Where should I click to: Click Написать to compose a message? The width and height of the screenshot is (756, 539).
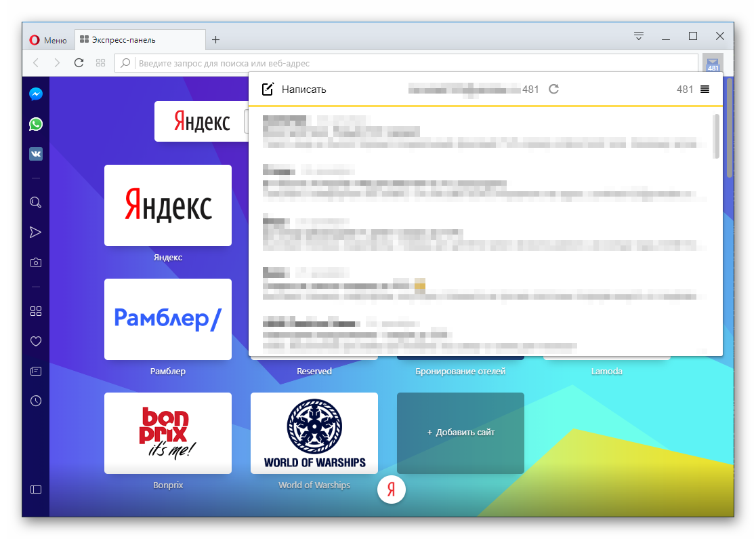click(x=294, y=89)
